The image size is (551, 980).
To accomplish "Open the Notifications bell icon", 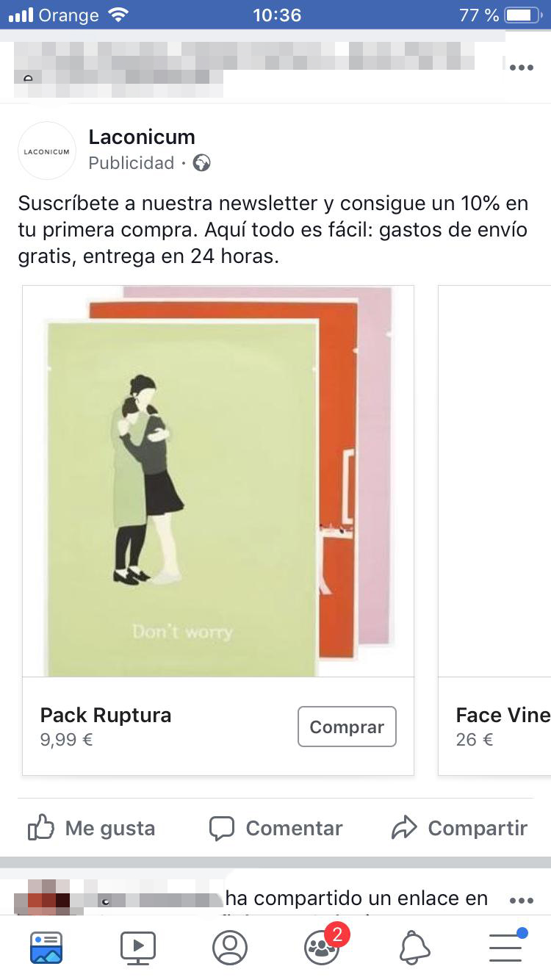I will pos(414,948).
